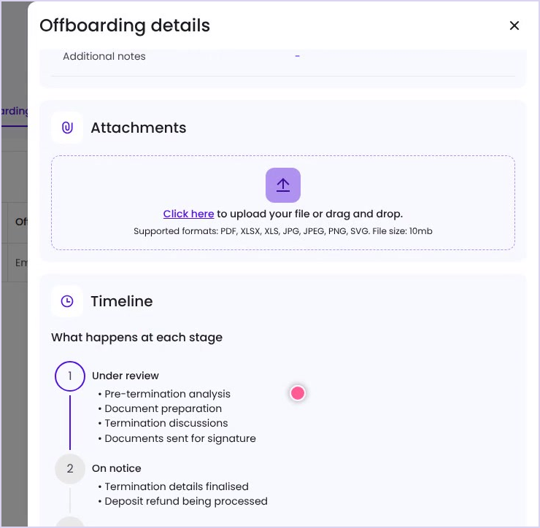Open the 'Click here' upload link
Screen dimensions: 540x528
point(188,214)
